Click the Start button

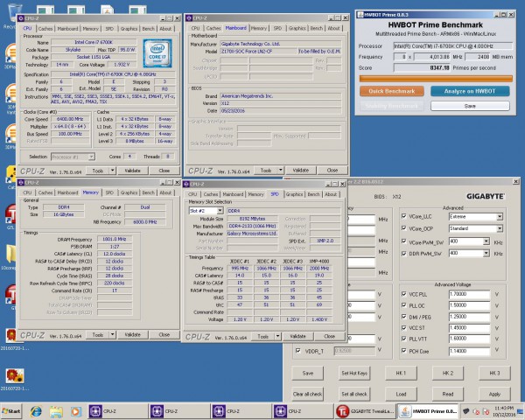pos(12,409)
